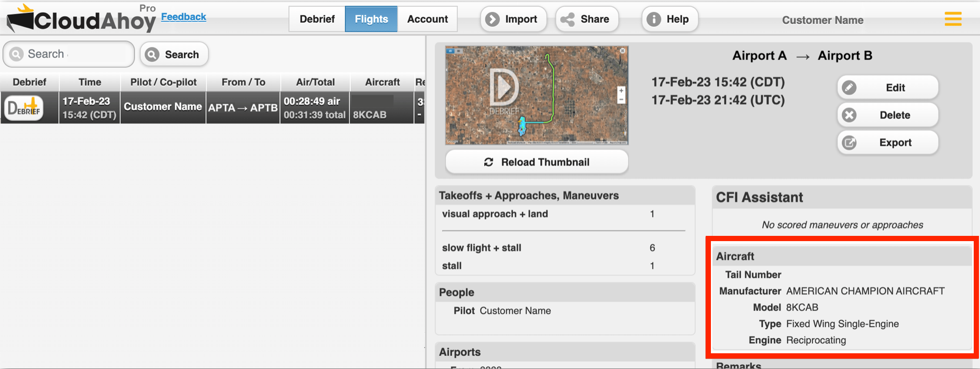Sort by Debrief column header
980x369 pixels.
(29, 82)
